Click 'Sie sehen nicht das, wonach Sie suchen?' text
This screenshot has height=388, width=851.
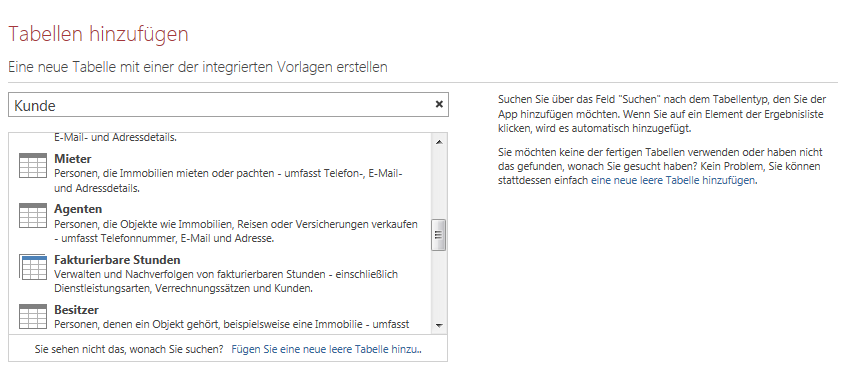point(129,349)
